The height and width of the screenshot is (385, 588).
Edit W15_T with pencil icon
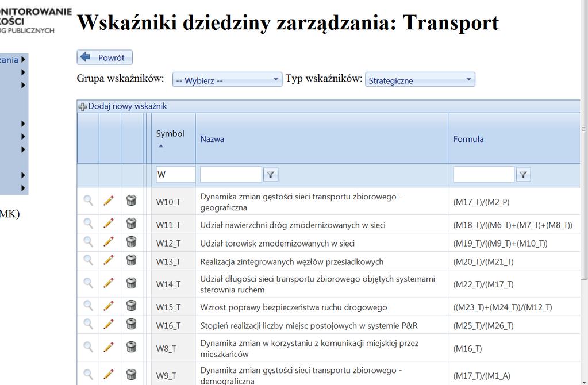[x=109, y=306]
